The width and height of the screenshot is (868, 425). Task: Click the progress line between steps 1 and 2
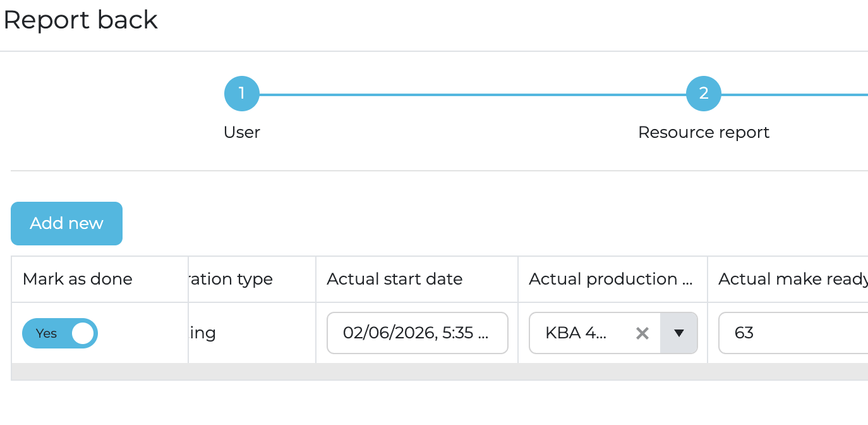point(473,94)
